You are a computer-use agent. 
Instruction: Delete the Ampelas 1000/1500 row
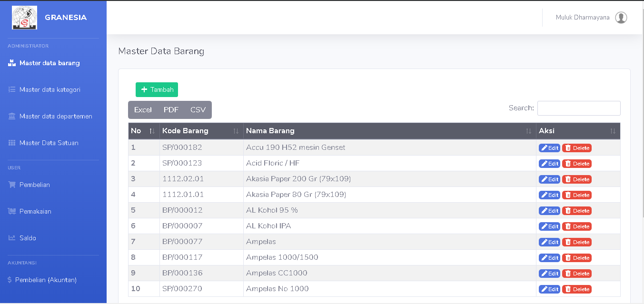click(x=577, y=258)
